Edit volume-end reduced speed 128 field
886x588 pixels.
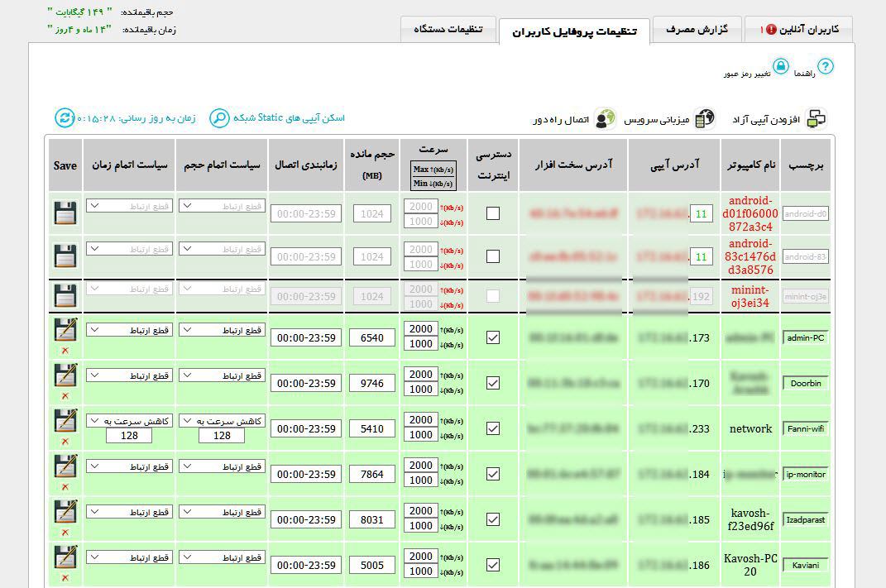click(222, 436)
